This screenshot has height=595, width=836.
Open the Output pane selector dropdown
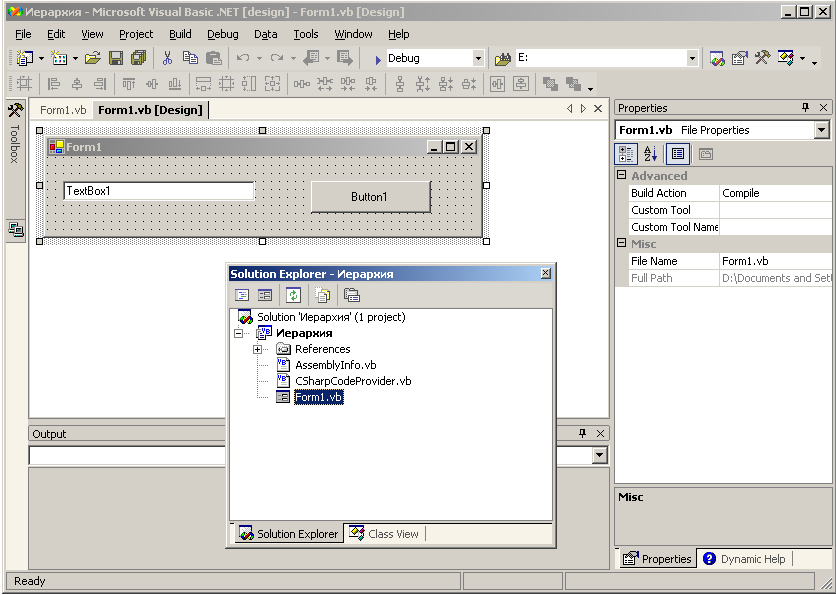pos(600,455)
